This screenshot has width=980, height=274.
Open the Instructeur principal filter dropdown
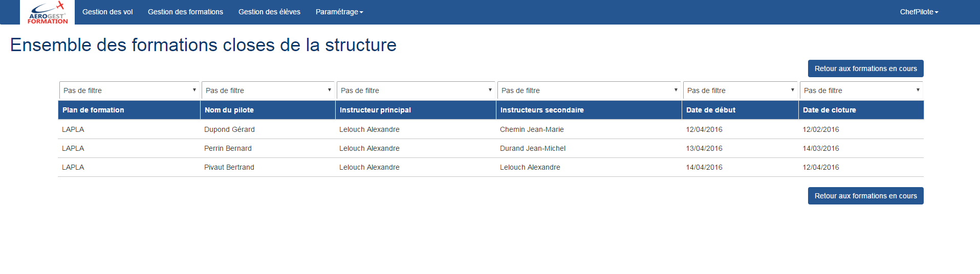tap(416, 90)
